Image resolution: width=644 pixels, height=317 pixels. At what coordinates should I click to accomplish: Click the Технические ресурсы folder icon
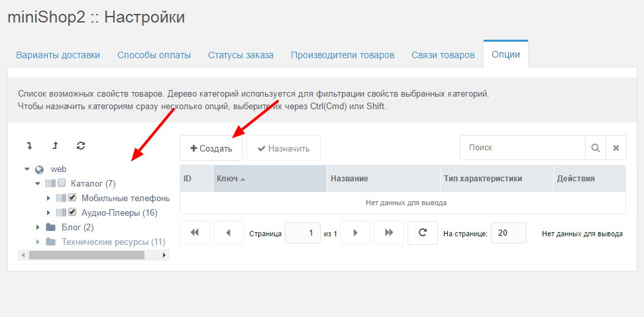(x=50, y=242)
